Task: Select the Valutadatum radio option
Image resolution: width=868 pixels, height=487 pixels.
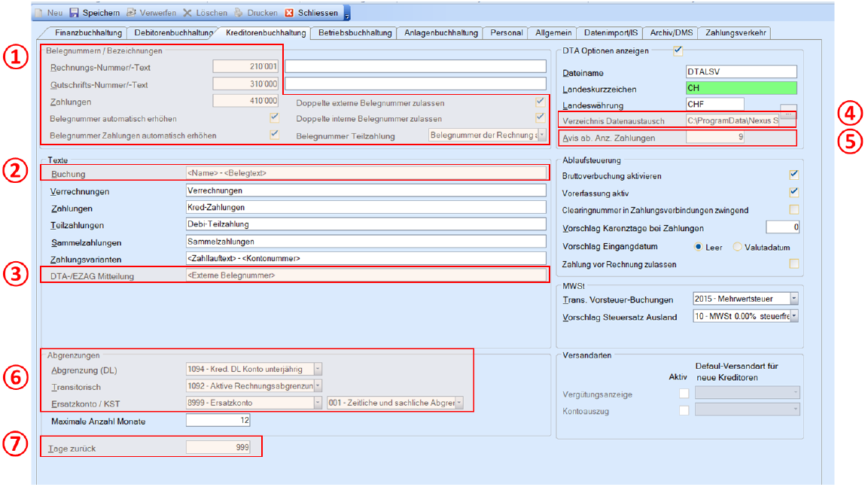Action: coord(737,247)
